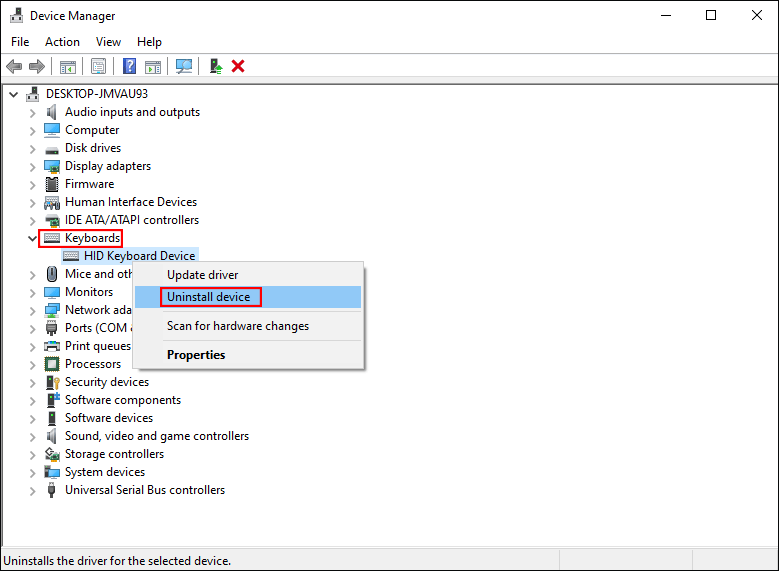Click the Computer monitor icon
Viewport: 779px width, 571px height.
click(52, 130)
